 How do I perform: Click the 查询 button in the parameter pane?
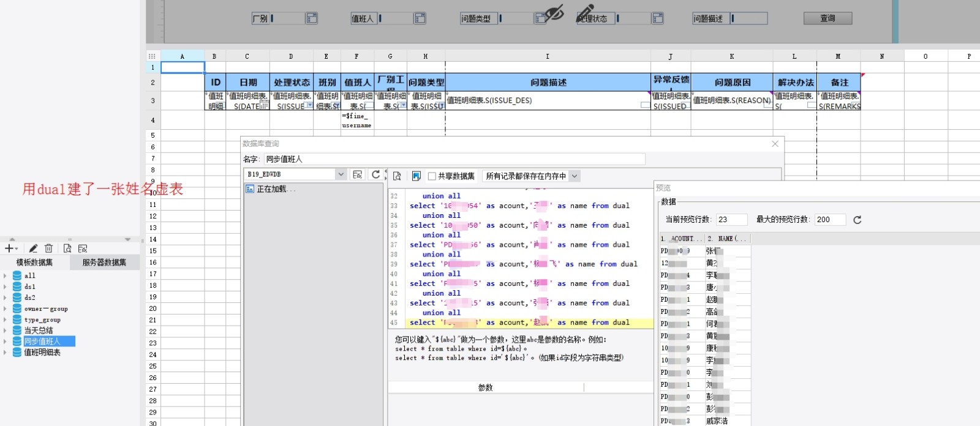(x=827, y=18)
